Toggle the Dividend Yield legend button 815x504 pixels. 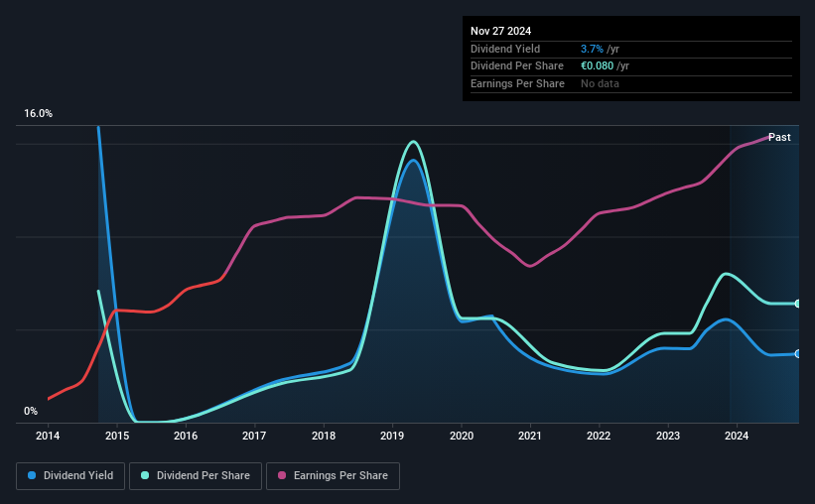pyautogui.click(x=70, y=476)
